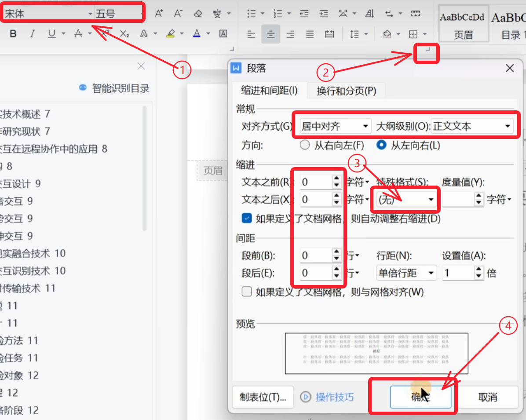Click 智能识别目录 in the navigation pane
This screenshot has width=526, height=420.
[x=114, y=88]
